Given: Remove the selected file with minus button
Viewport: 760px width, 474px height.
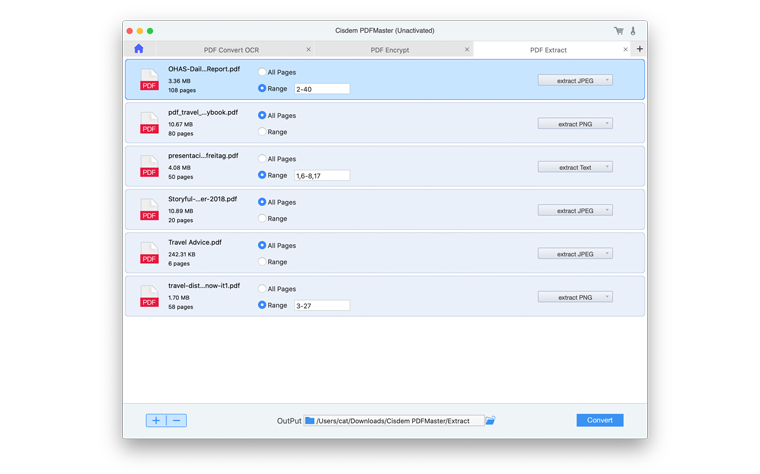Looking at the screenshot, I should [x=176, y=420].
